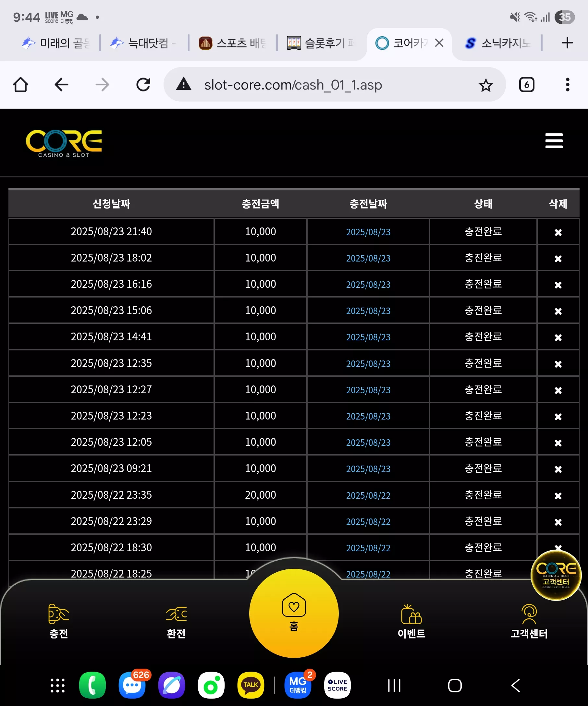Bookmark page with the star icon
Screen dimensions: 588x706
point(485,85)
